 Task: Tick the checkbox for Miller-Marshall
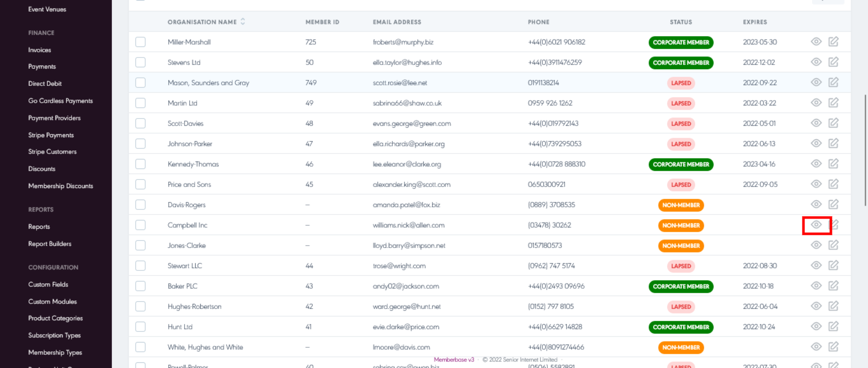coord(141,42)
